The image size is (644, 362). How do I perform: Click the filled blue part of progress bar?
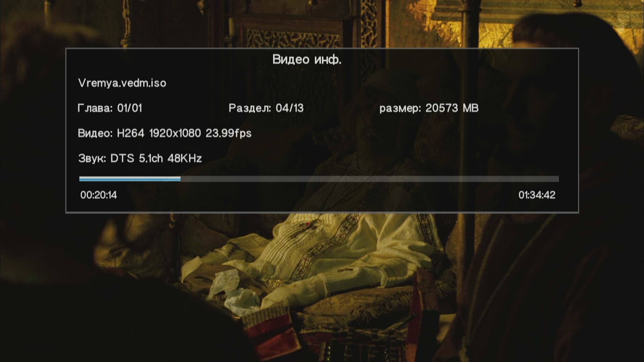(x=130, y=179)
